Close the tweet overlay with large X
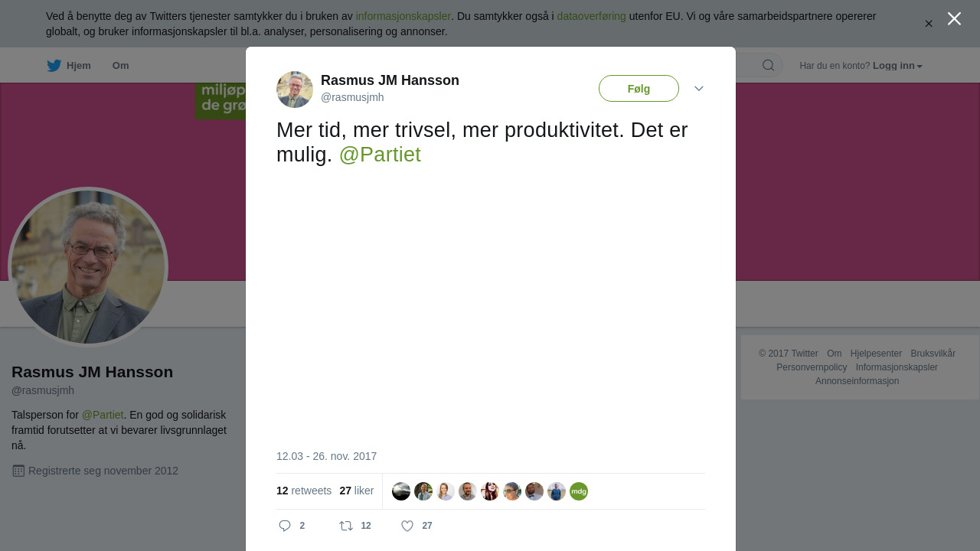 954,18
